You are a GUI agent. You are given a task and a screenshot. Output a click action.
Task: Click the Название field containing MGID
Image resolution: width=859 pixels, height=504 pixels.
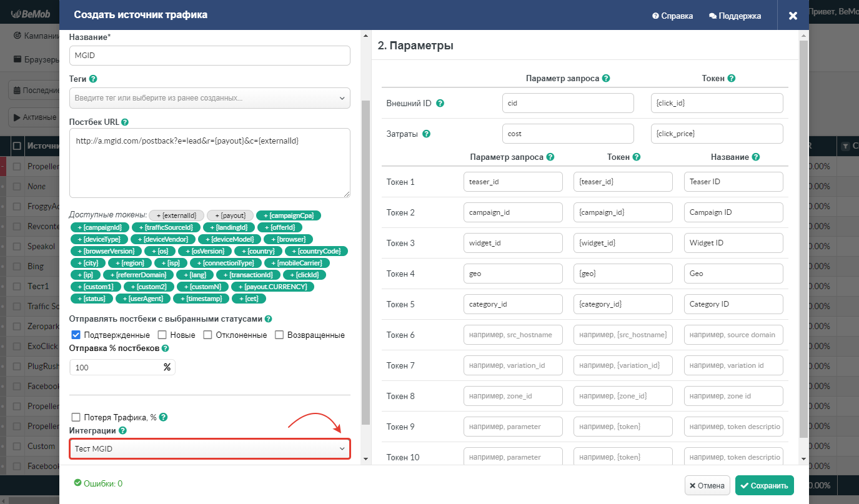(210, 56)
